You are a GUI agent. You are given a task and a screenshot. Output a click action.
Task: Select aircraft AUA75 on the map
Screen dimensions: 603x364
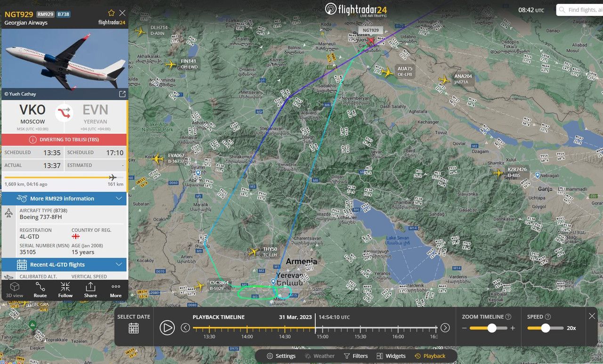387,73
